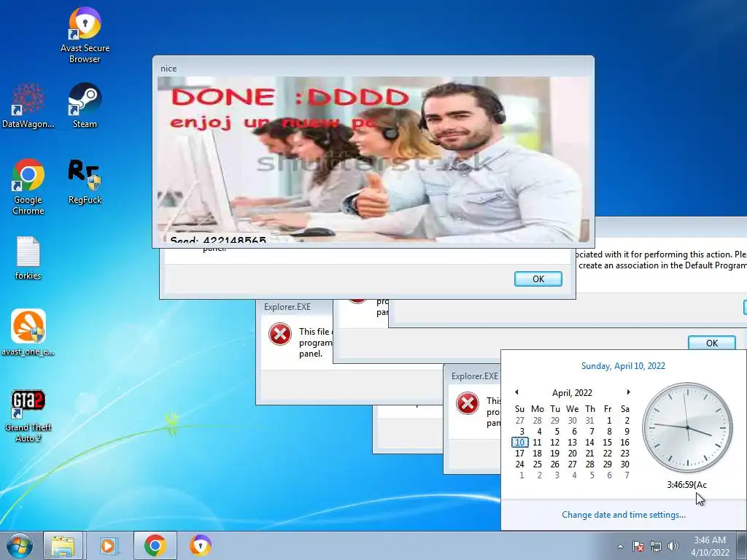Click the error icon in lower Explorer.EXE dialog
747x560 pixels.
coord(468,404)
